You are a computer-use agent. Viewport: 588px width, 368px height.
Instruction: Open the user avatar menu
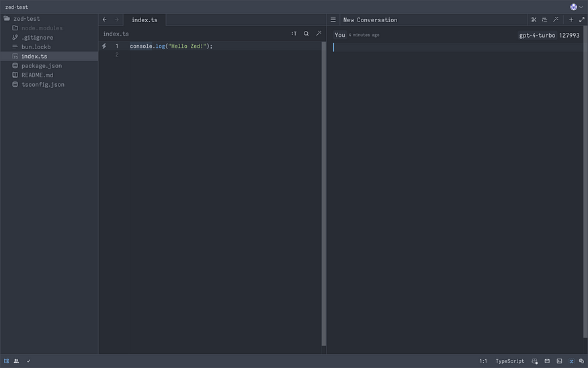point(577,7)
